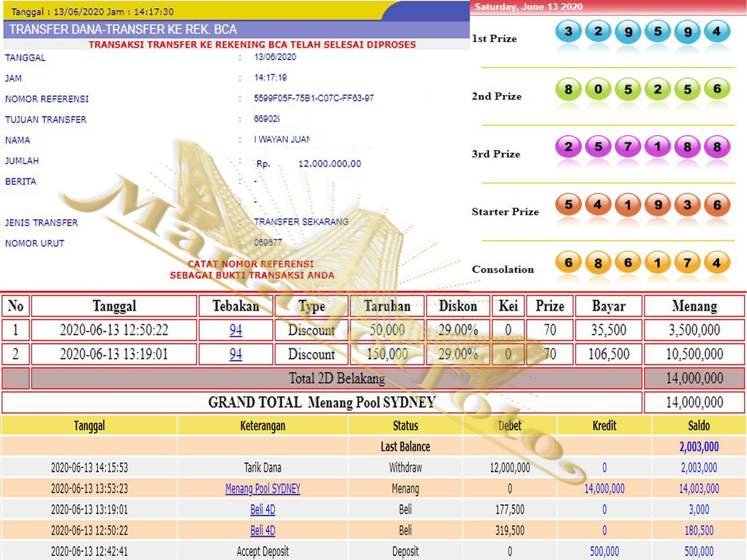Click the NOMOR URUT value 069677
Image resolution: width=747 pixels, height=560 pixels.
[268, 242]
